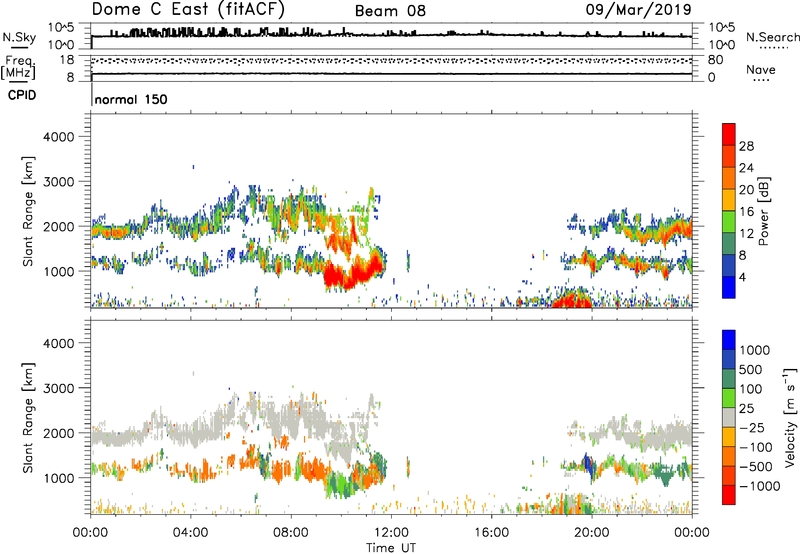800x554 pixels.
Task: Click the red top segment of Power colorbar
Action: point(729,134)
